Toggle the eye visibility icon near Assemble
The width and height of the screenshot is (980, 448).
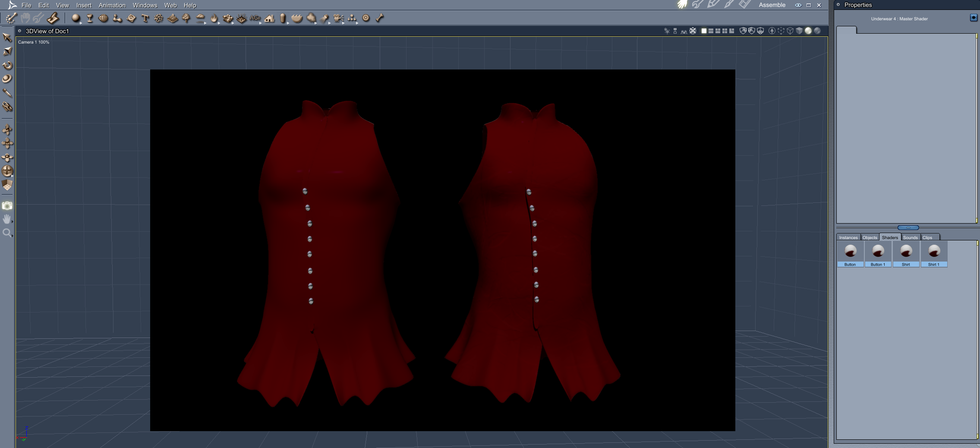(x=798, y=5)
